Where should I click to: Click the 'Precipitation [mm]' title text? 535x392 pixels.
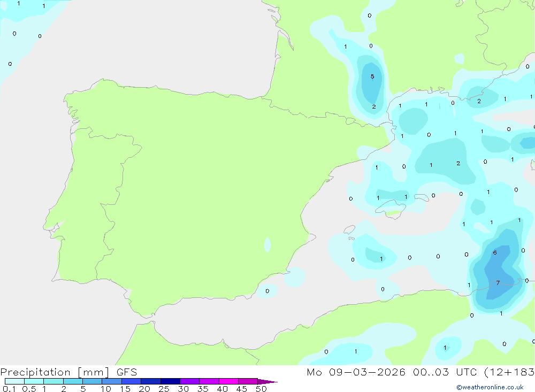55,372
